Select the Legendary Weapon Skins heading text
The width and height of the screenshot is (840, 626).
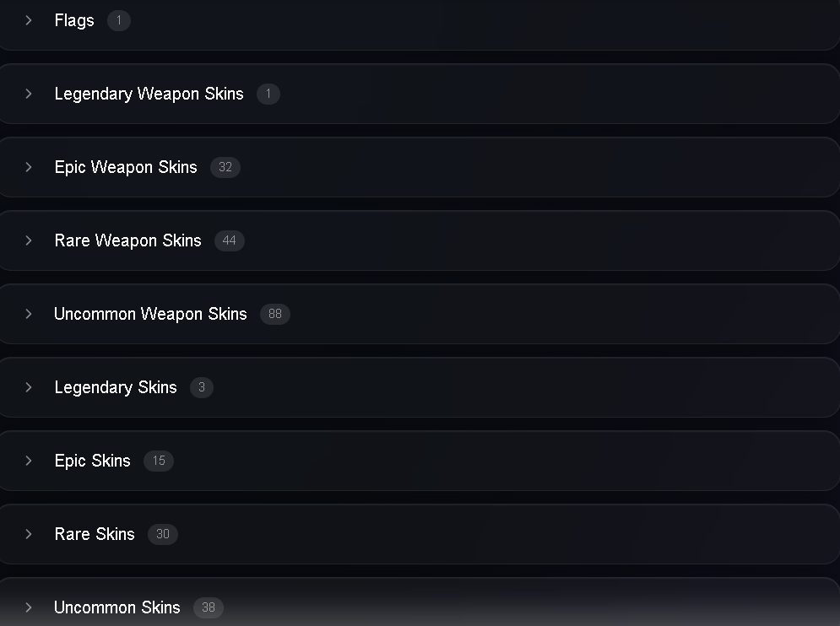click(149, 94)
